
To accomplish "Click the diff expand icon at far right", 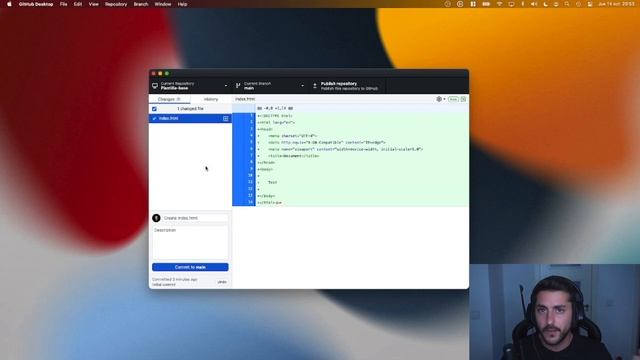I will (x=463, y=99).
